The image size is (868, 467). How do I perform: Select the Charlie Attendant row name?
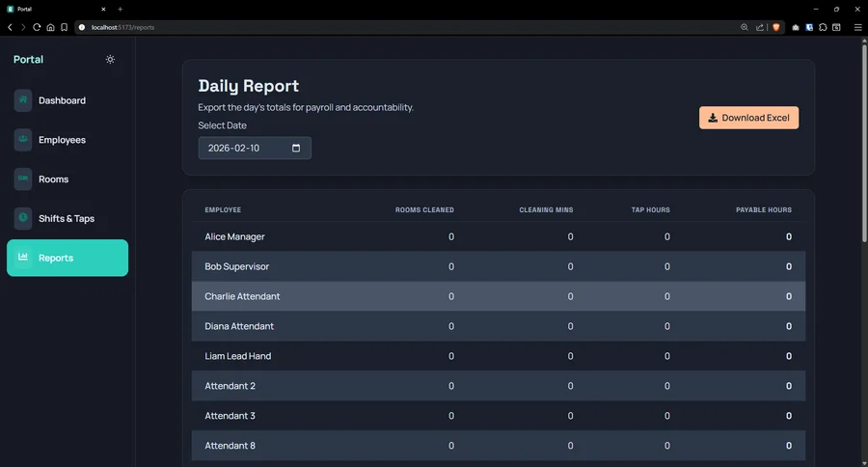(242, 296)
